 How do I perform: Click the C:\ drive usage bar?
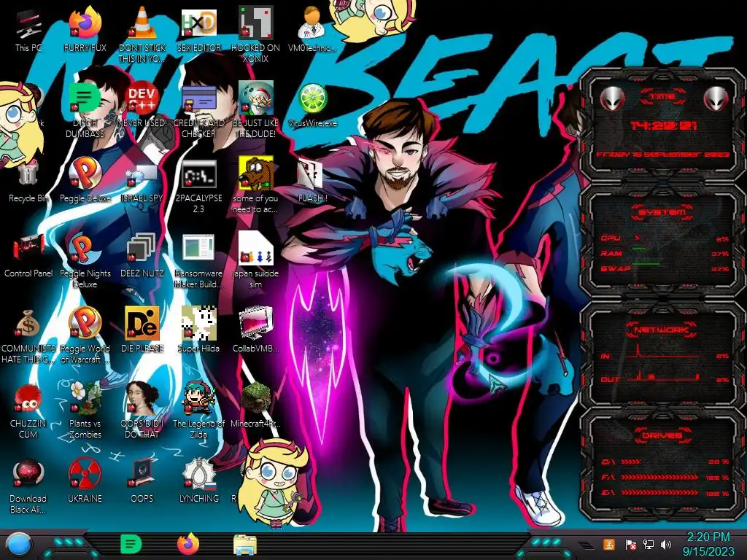pyautogui.click(x=665, y=462)
